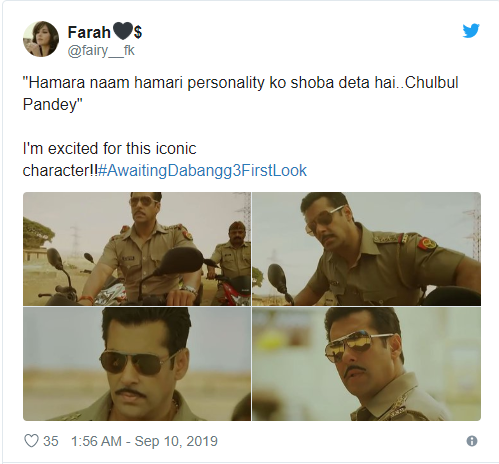View bottom-right photo with reflective aviators
The height and width of the screenshot is (464, 499).
tap(366, 364)
